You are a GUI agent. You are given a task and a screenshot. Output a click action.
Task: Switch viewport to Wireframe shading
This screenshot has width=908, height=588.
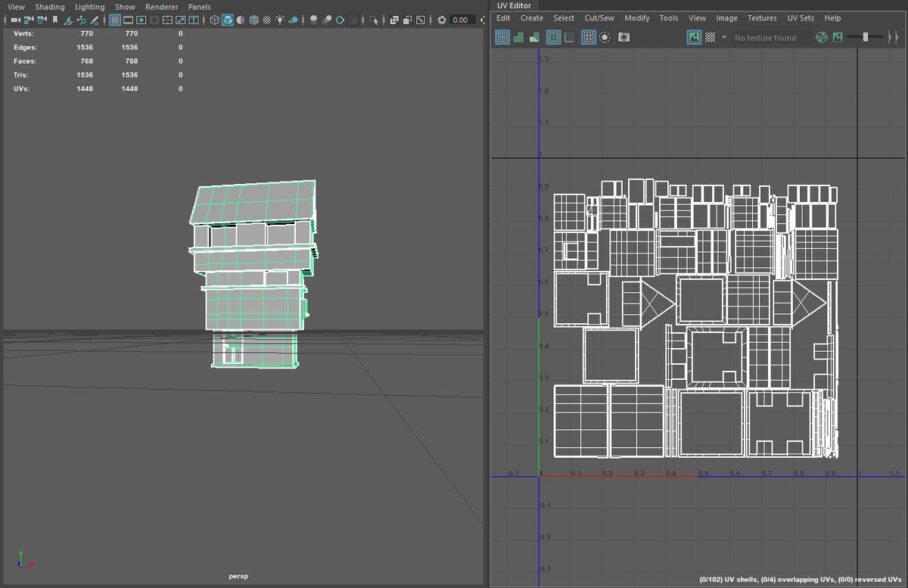tap(215, 20)
